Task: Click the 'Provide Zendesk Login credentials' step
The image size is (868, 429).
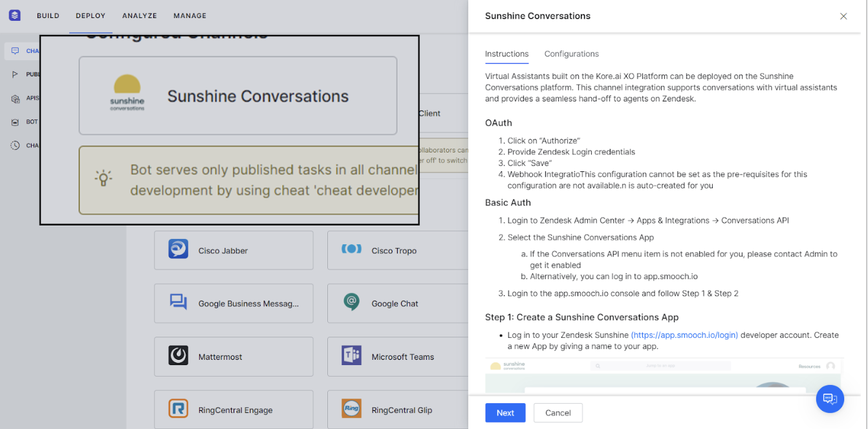Action: (x=571, y=152)
